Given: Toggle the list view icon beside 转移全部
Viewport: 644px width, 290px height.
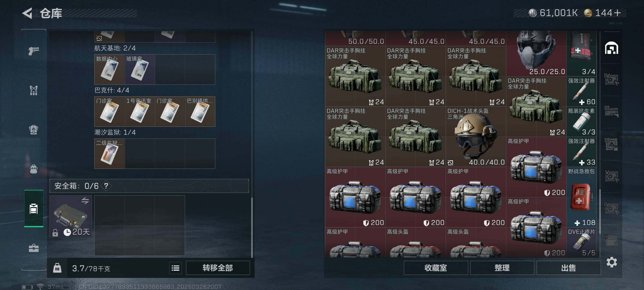Looking at the screenshot, I should (175, 268).
